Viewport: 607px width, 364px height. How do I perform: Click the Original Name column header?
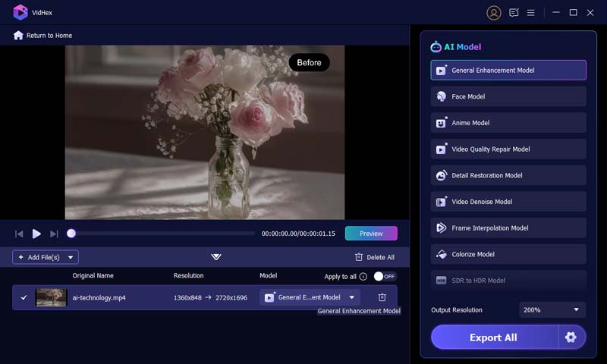click(x=93, y=275)
